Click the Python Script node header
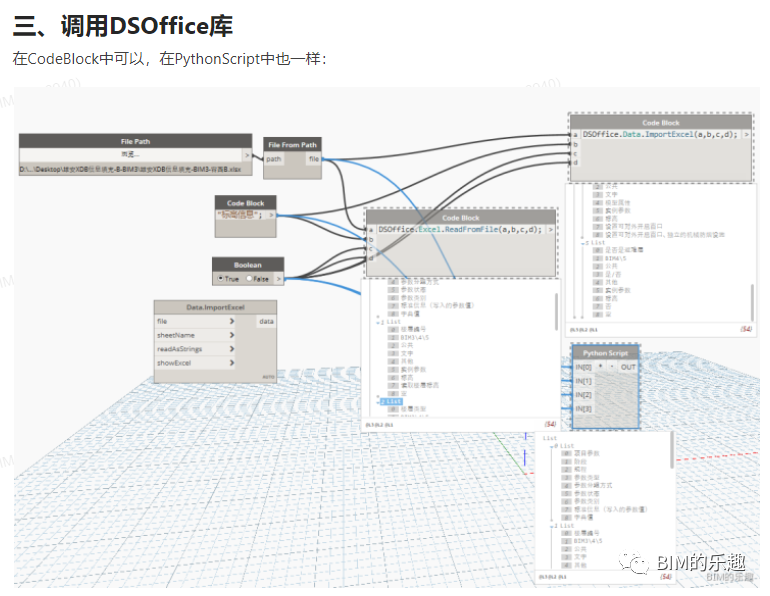Viewport: 770px width, 596px height. 605,353
